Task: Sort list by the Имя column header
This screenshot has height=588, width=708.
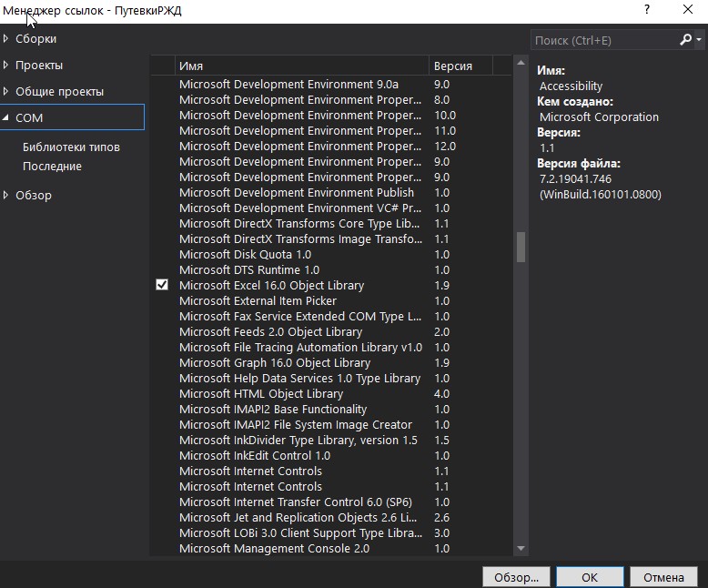Action: pos(300,66)
